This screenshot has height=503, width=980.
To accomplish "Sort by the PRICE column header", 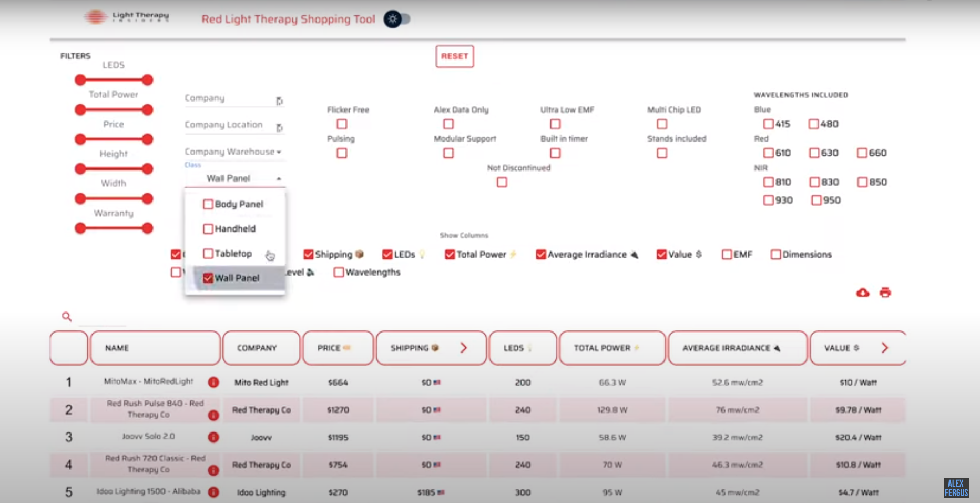I will (x=338, y=348).
